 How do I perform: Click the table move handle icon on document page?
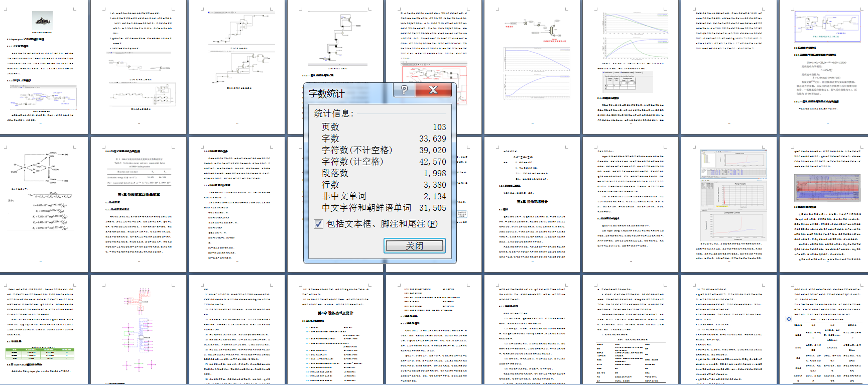click(789, 319)
